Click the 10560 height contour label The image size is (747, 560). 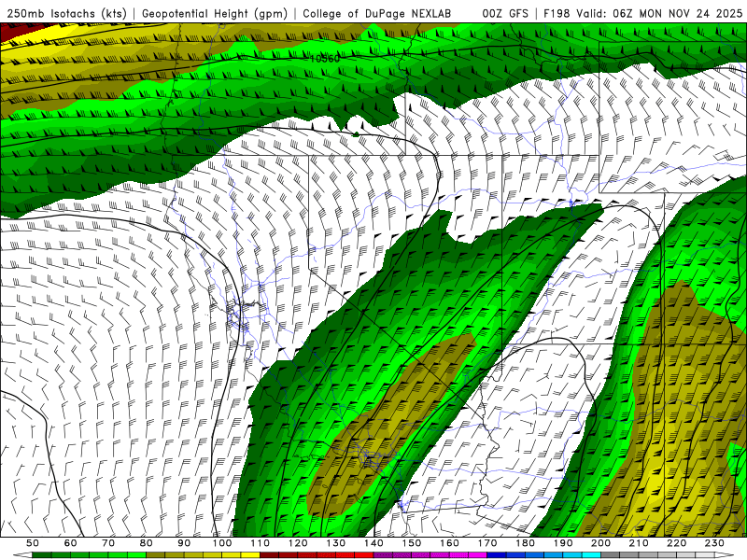324,59
